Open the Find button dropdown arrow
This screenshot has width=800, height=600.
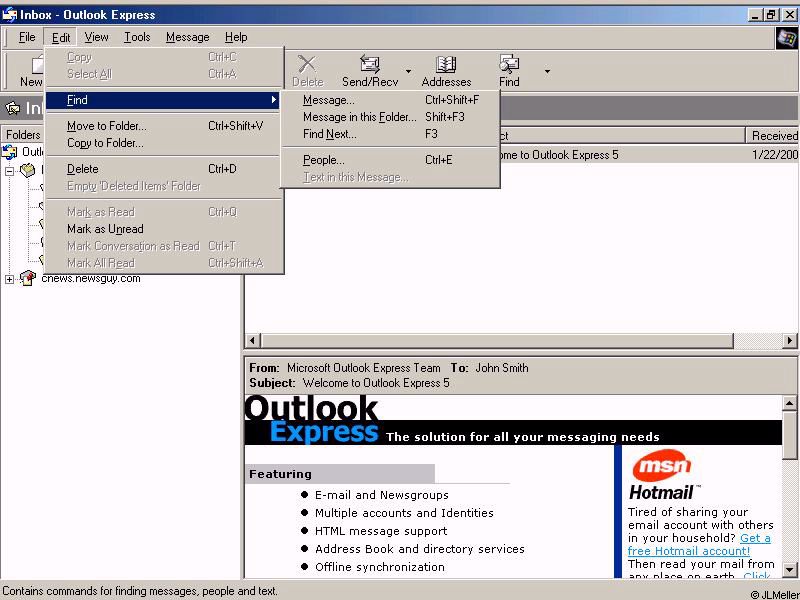547,71
